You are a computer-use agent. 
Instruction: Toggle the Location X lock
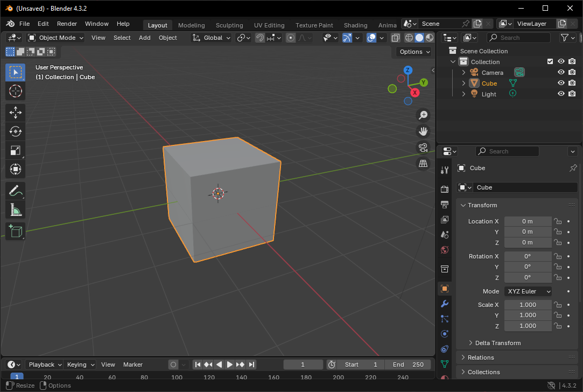[x=558, y=221]
